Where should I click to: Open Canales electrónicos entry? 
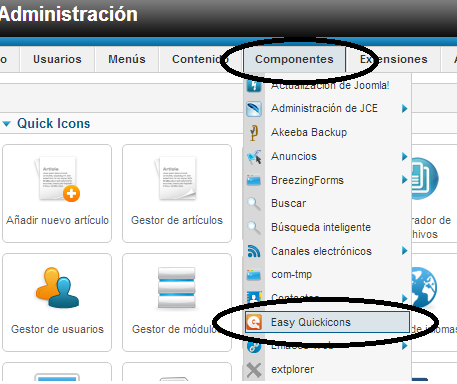coord(321,251)
